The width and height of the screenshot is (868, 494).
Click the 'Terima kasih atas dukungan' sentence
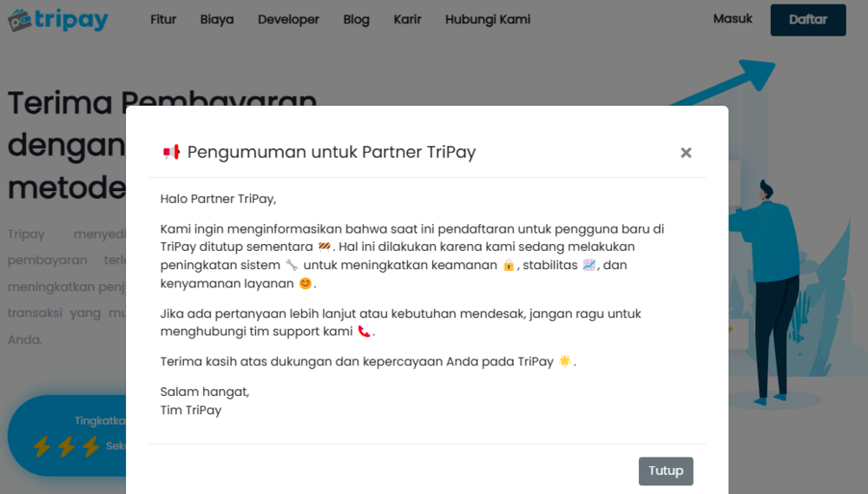coord(368,362)
